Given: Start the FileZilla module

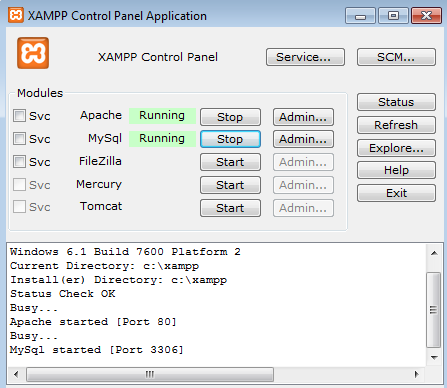Looking at the screenshot, I should tap(230, 162).
